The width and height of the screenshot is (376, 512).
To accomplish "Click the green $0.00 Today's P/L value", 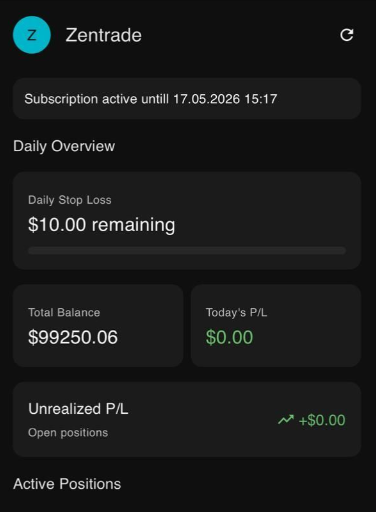I will pyautogui.click(x=229, y=337).
